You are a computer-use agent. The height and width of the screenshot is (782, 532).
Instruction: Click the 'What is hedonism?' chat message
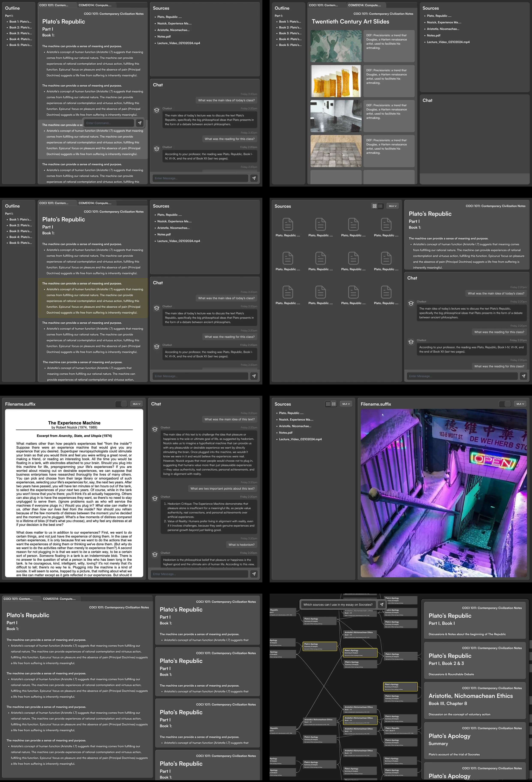pos(242,544)
